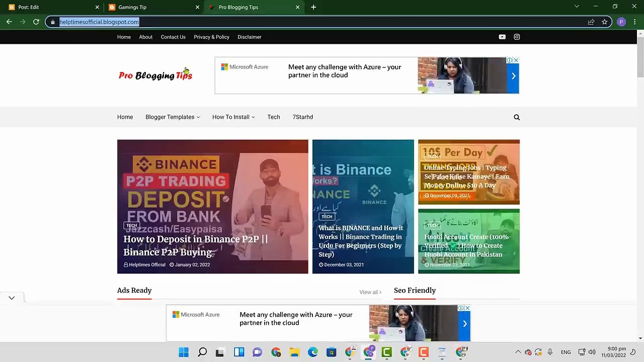Close the bottom sticky Azure ad
Image resolution: width=644 pixels, height=362 pixels.
pos(467,308)
